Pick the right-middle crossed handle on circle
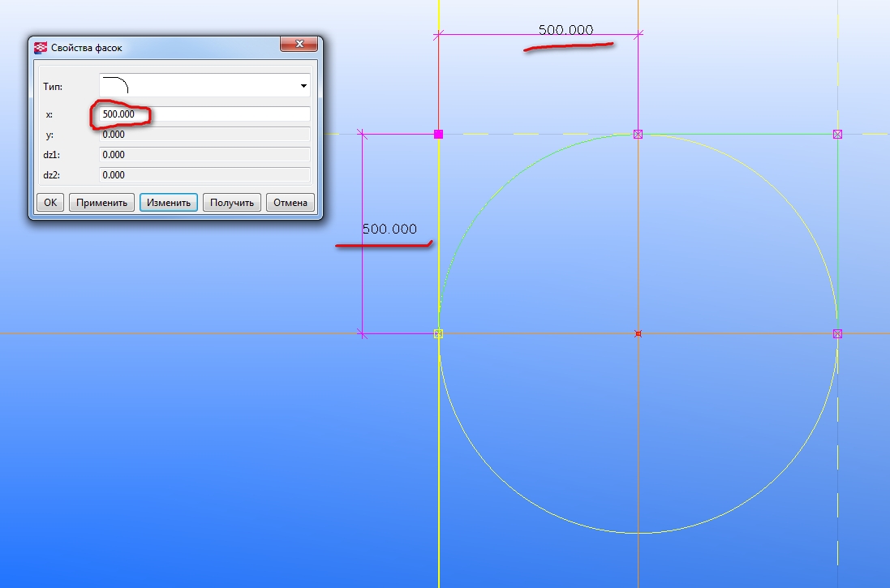The image size is (890, 588). pos(837,333)
